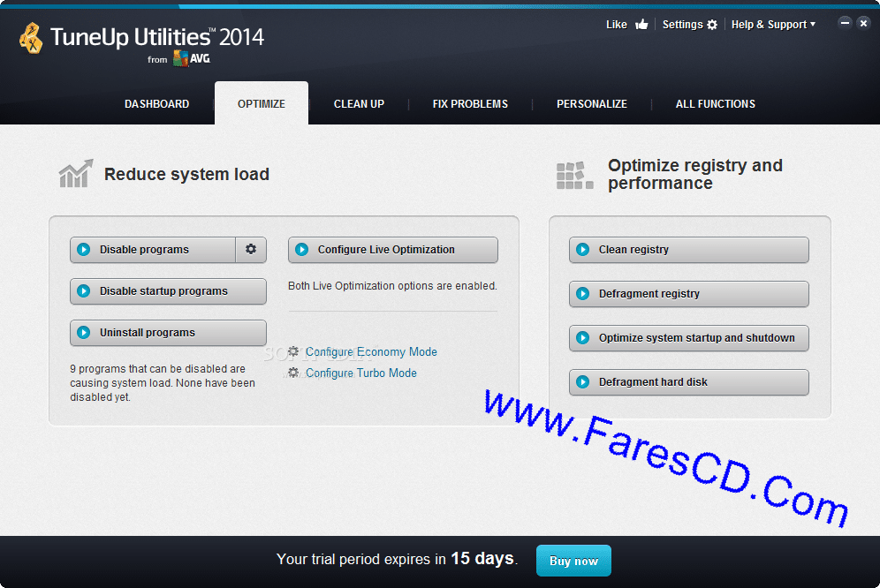Screen dimensions: 880x588
Task: Click the play icon on Defragment hard disk
Action: 583,381
